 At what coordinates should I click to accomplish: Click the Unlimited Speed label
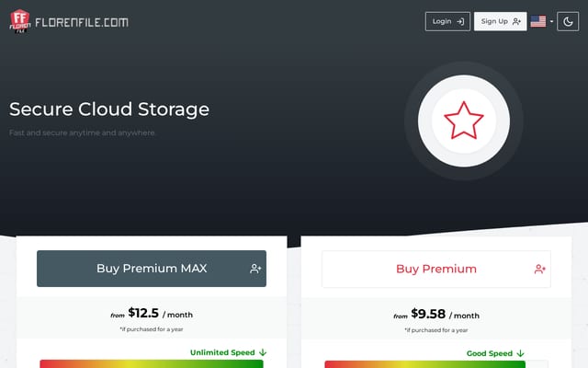pos(222,352)
